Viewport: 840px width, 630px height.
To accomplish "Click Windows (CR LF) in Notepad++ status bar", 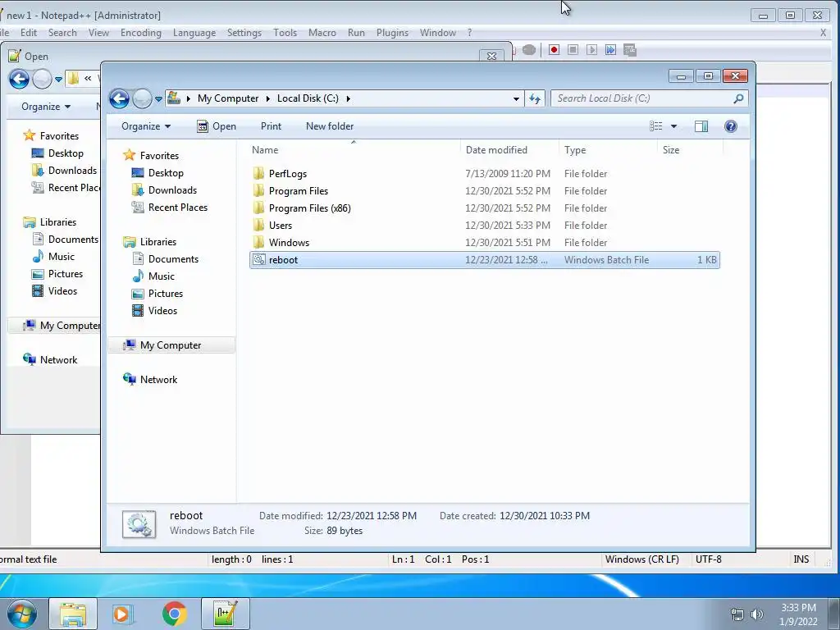I will click(641, 559).
